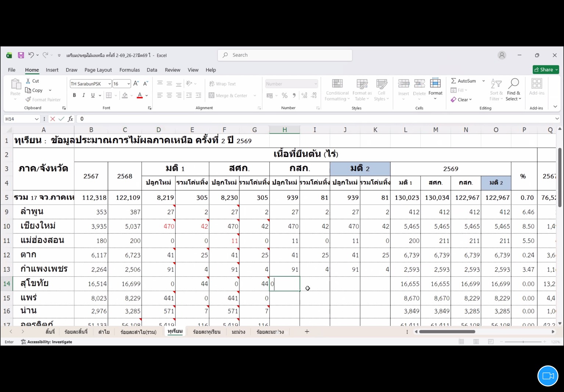Open the Formulas ribbon tab
This screenshot has width=564, height=392.
[x=129, y=70]
